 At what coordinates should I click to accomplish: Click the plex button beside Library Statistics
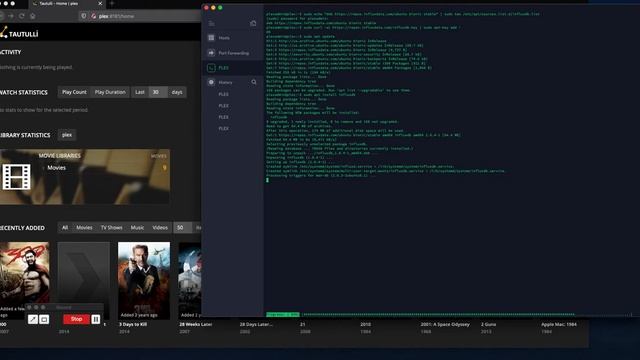pyautogui.click(x=67, y=135)
